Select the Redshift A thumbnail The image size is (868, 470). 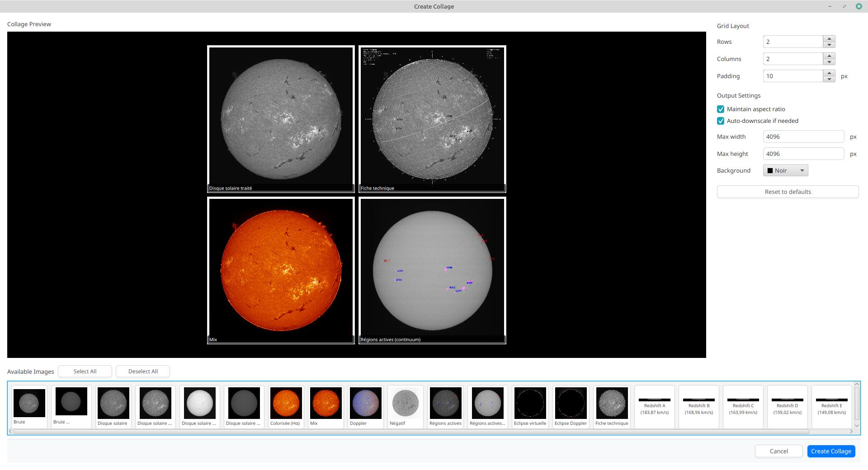point(654,406)
